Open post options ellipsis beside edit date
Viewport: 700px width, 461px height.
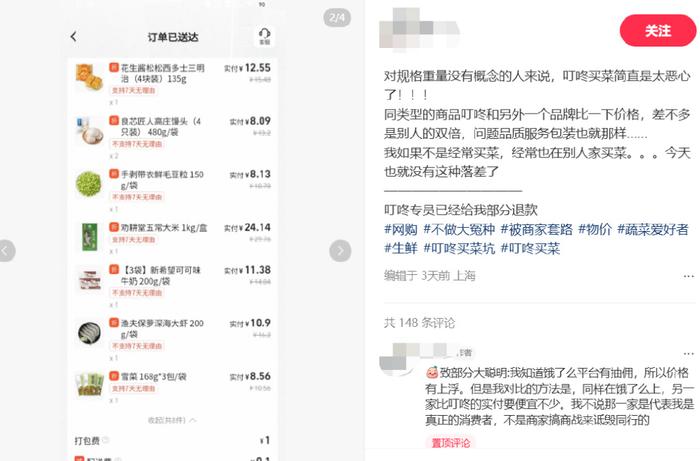[x=688, y=276]
